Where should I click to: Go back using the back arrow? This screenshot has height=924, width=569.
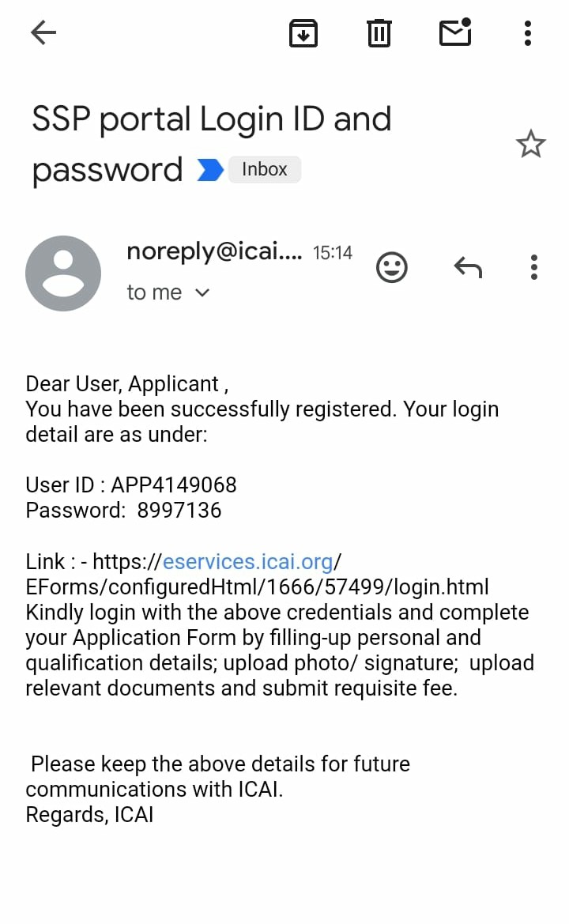(x=43, y=32)
